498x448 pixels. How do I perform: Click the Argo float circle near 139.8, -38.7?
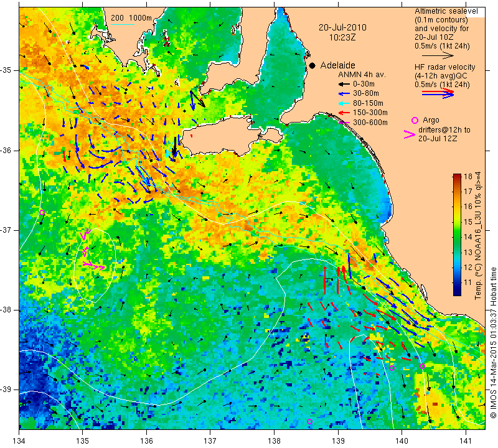392,368
